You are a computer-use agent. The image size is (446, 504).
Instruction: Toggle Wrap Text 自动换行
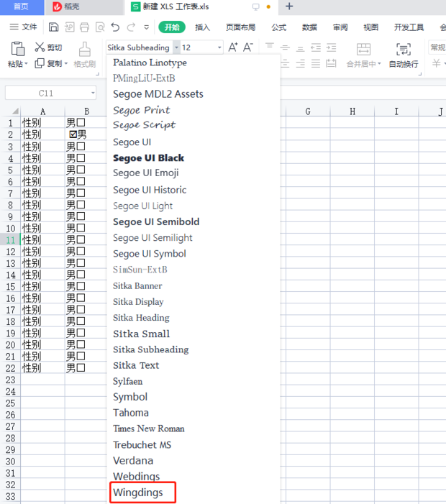[404, 55]
